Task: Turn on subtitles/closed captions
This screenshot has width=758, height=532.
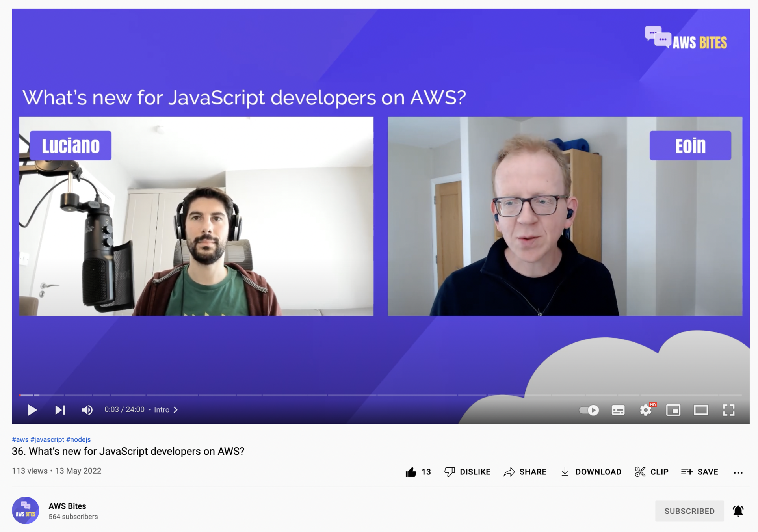Action: (618, 410)
